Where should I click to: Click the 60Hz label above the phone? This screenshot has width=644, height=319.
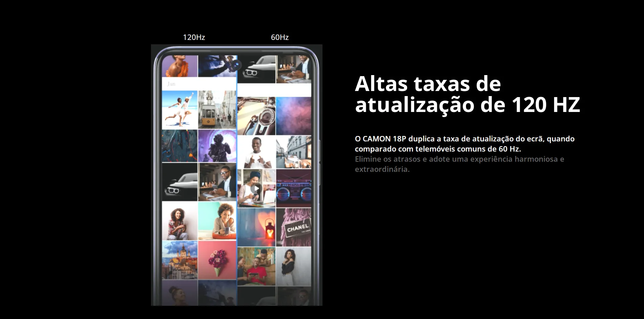(x=280, y=37)
